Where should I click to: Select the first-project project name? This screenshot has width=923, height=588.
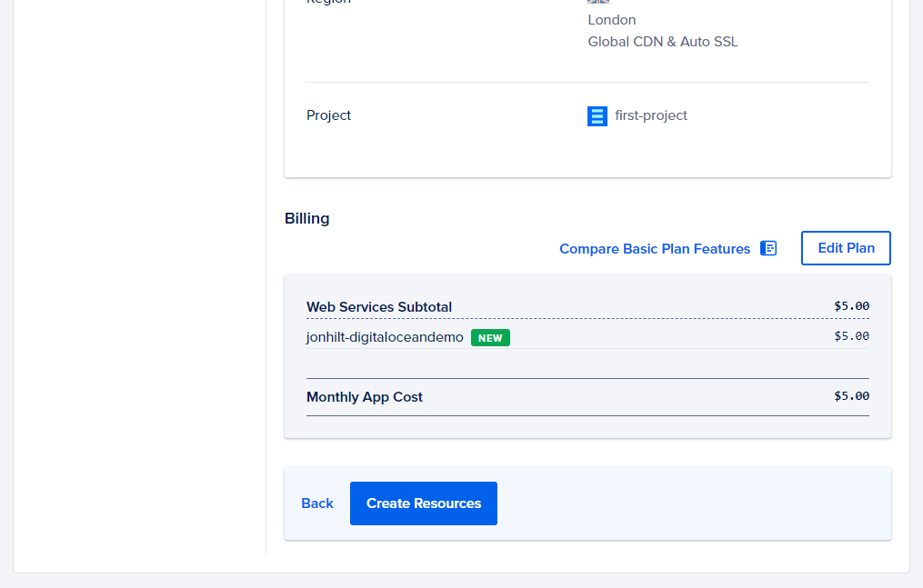click(650, 115)
